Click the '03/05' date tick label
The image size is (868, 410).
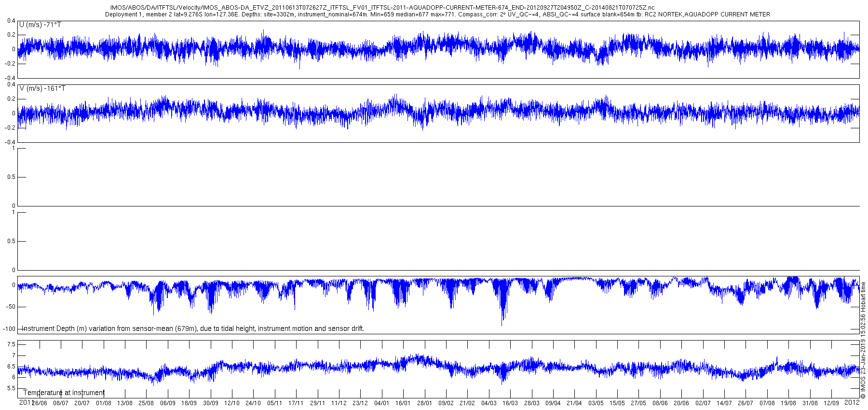tap(596, 403)
